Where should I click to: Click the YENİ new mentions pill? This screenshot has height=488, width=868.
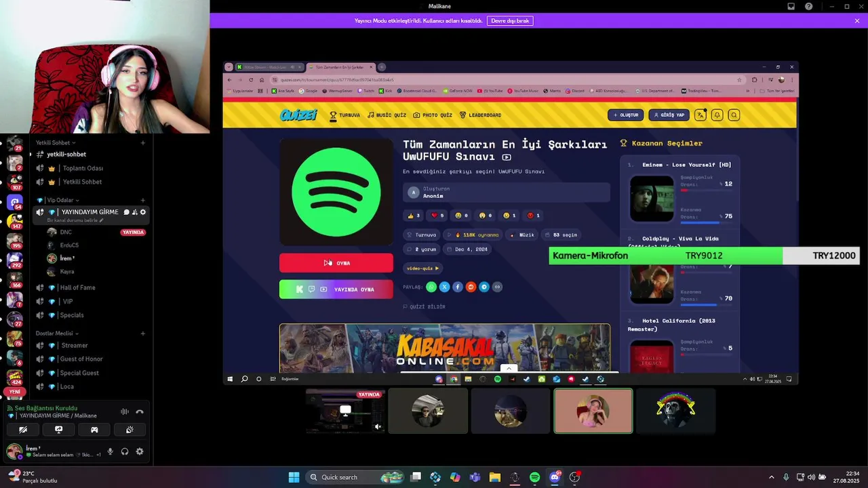(14, 392)
